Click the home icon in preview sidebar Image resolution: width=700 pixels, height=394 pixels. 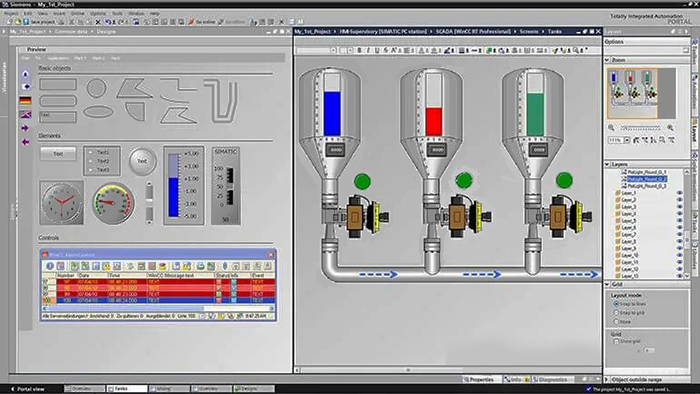25,74
